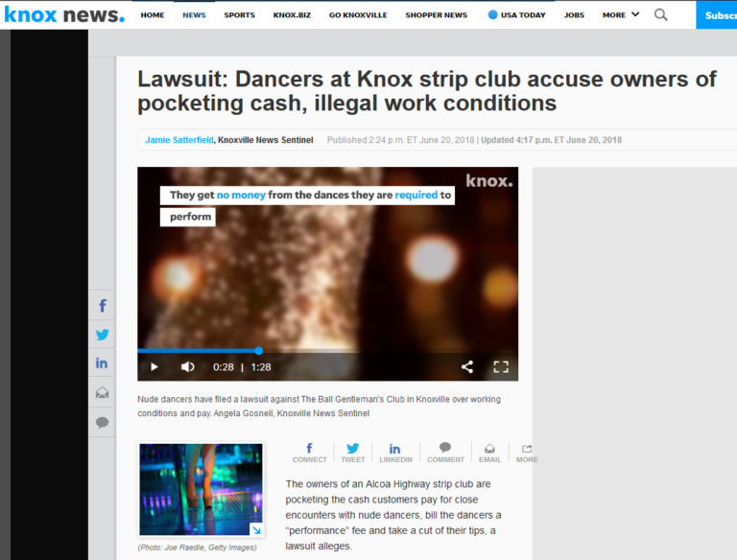Click CONNECT Facebook button below video
Image resolution: width=737 pixels, height=560 pixels.
[309, 453]
